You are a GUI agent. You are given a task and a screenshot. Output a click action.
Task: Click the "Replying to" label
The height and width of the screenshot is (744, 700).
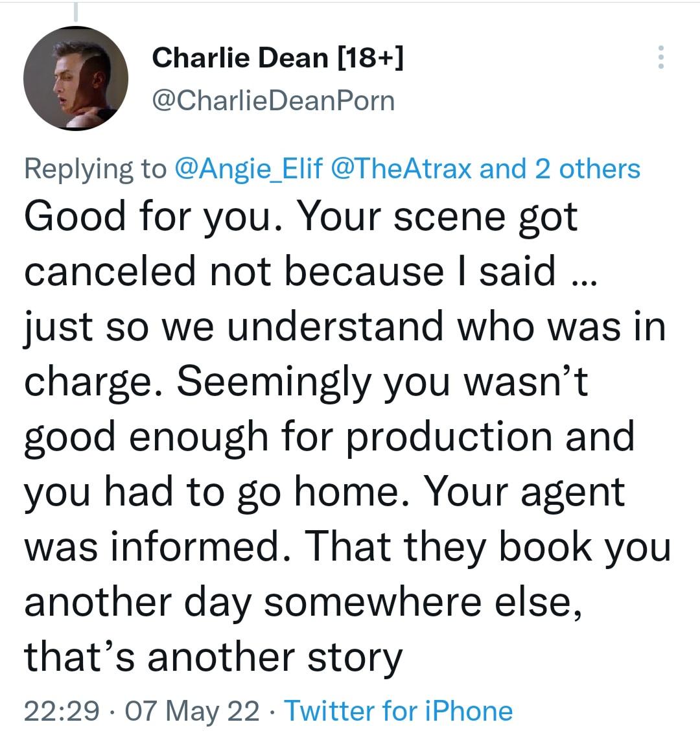tap(95, 169)
